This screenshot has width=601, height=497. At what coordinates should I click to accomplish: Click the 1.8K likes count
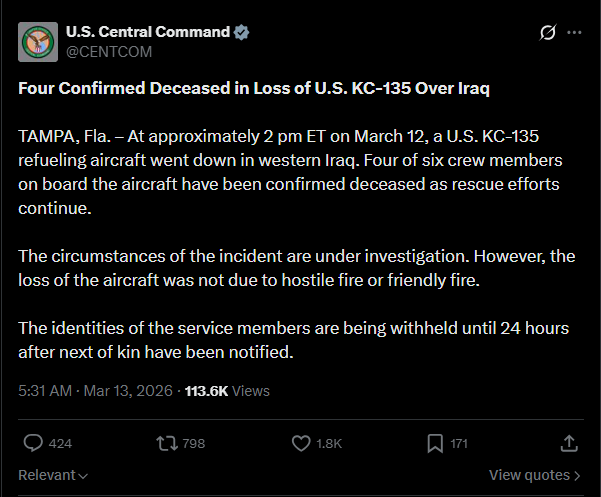point(330,443)
